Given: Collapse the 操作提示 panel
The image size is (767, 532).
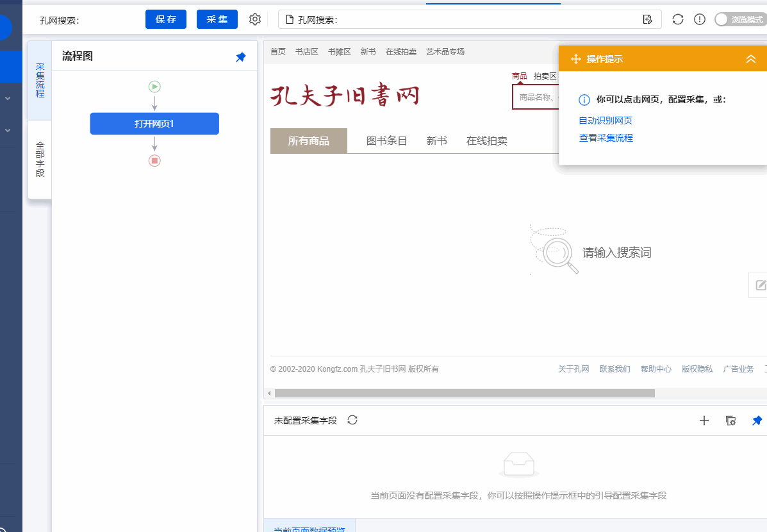Looking at the screenshot, I should coord(751,59).
